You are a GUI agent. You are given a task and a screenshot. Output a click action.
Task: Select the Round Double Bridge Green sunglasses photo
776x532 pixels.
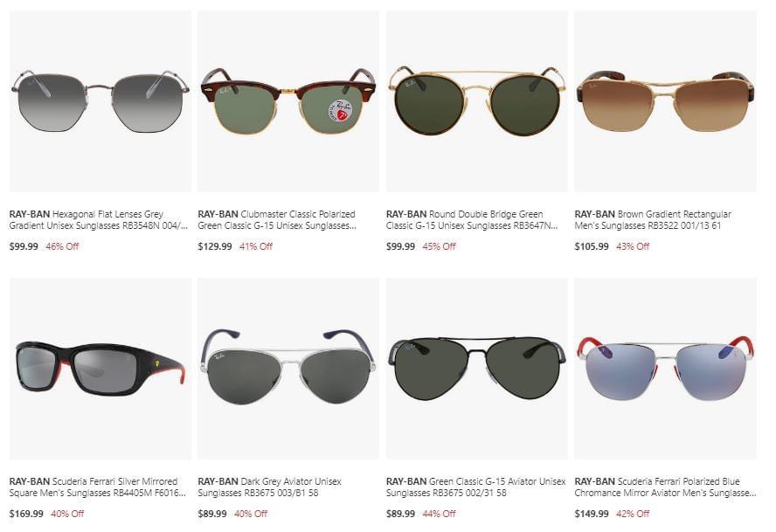tap(476, 101)
